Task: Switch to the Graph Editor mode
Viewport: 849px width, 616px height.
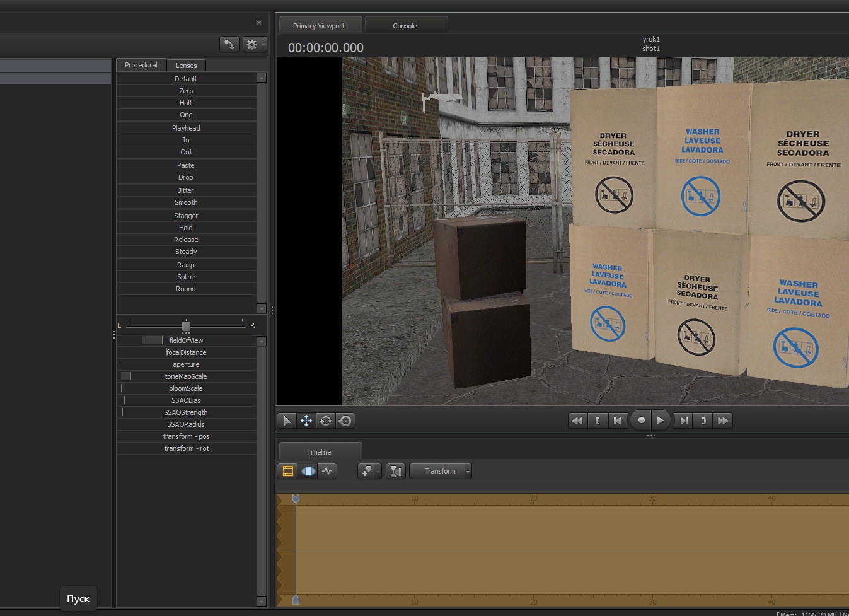Action: tap(327, 471)
